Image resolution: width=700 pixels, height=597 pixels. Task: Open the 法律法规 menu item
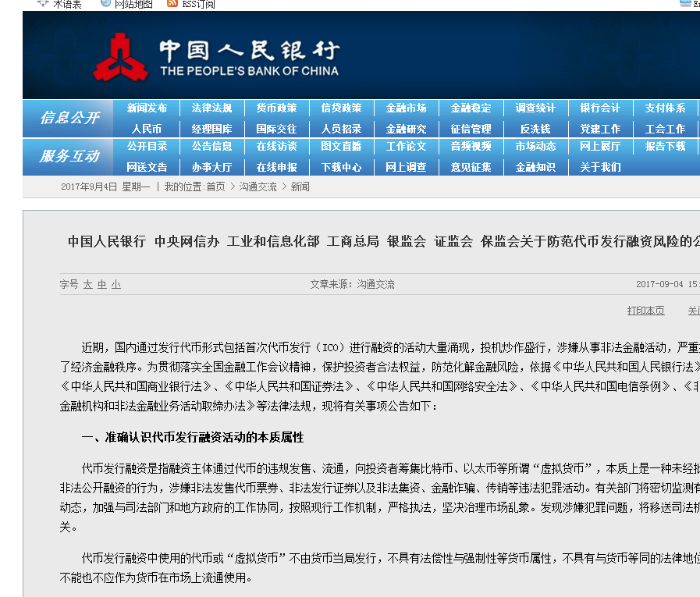[211, 108]
